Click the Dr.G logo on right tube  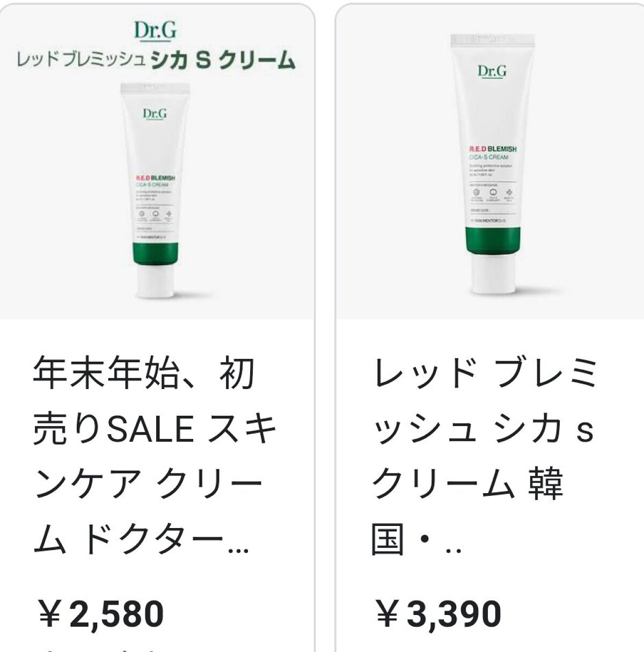pyautogui.click(x=492, y=71)
